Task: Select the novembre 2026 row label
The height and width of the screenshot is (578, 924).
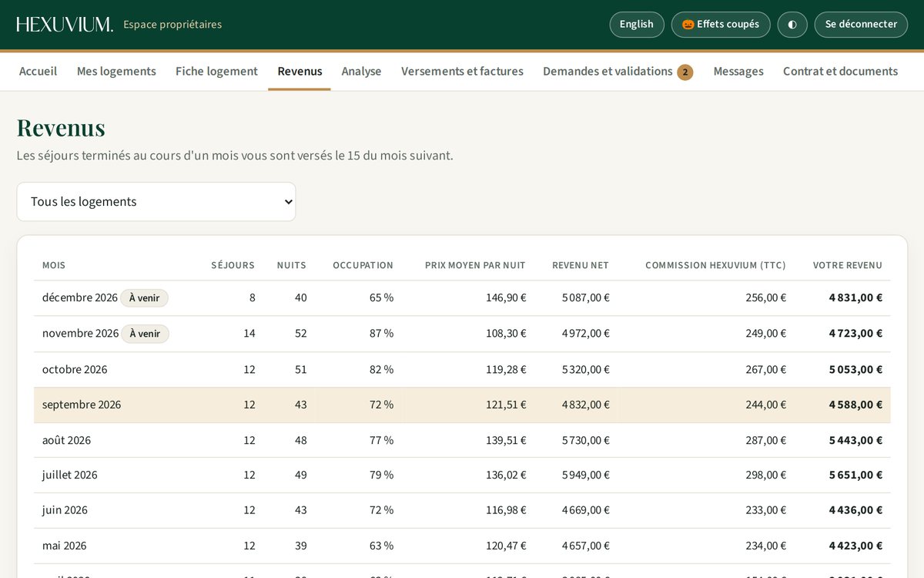Action: click(80, 334)
